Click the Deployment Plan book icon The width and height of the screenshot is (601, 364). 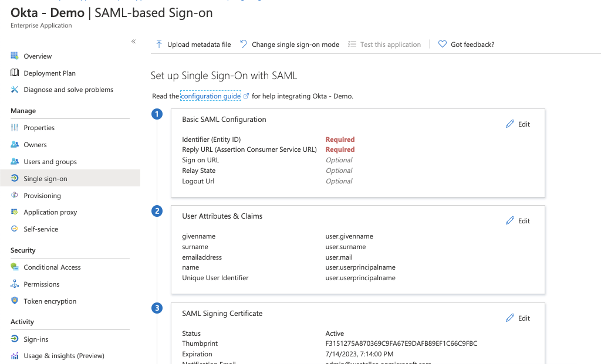coord(15,73)
